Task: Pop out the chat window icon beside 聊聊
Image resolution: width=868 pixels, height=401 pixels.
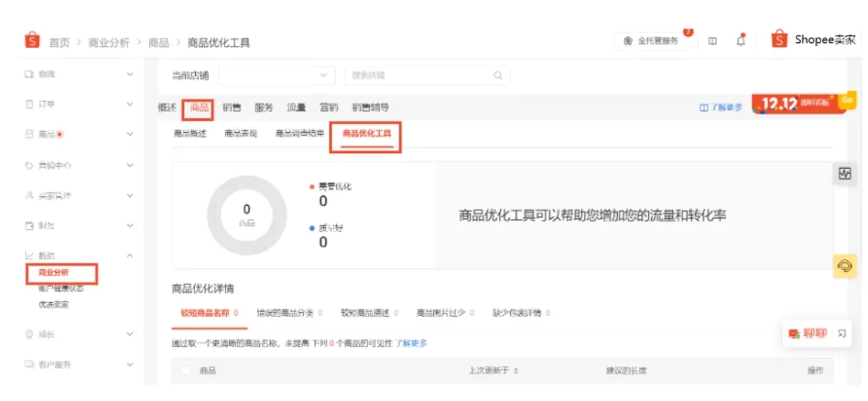Action: pyautogui.click(x=842, y=333)
